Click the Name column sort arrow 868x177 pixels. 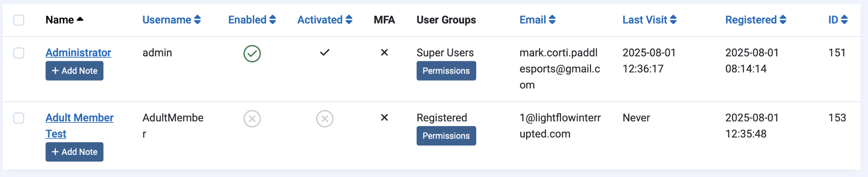[x=80, y=19]
